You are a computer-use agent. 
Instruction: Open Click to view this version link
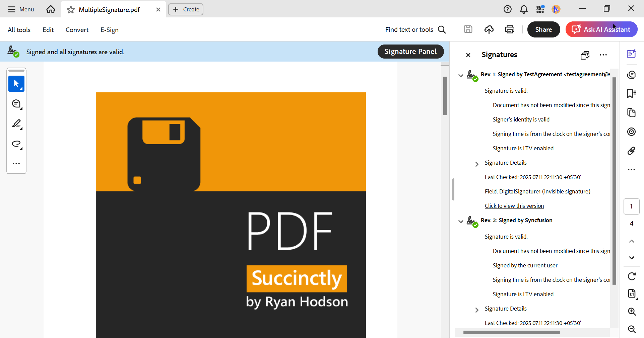[514, 206]
